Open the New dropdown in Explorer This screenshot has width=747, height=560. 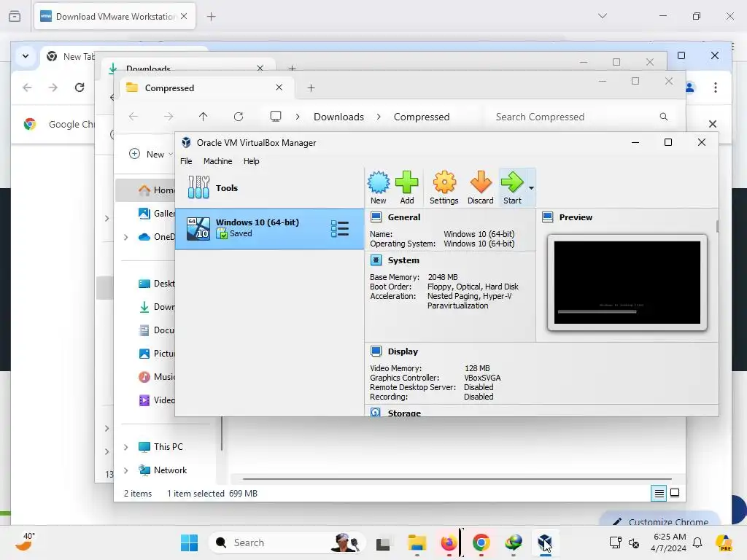point(150,155)
